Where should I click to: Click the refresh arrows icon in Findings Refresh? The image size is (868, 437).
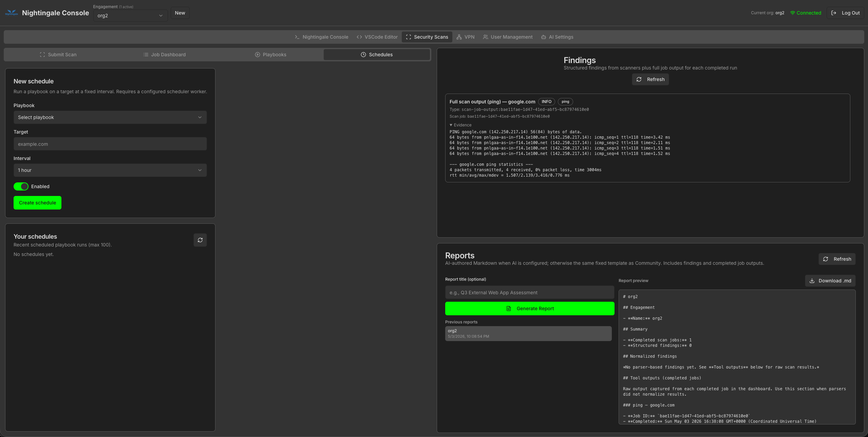(x=639, y=79)
